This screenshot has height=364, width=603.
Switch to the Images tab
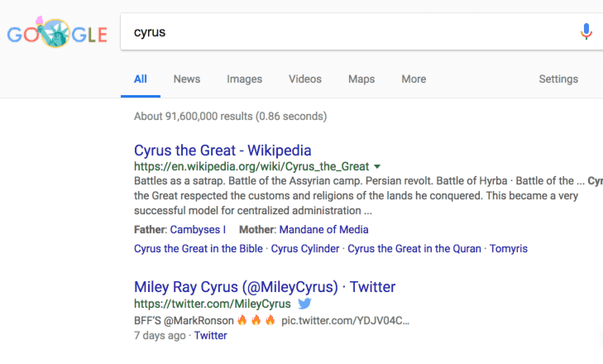245,79
